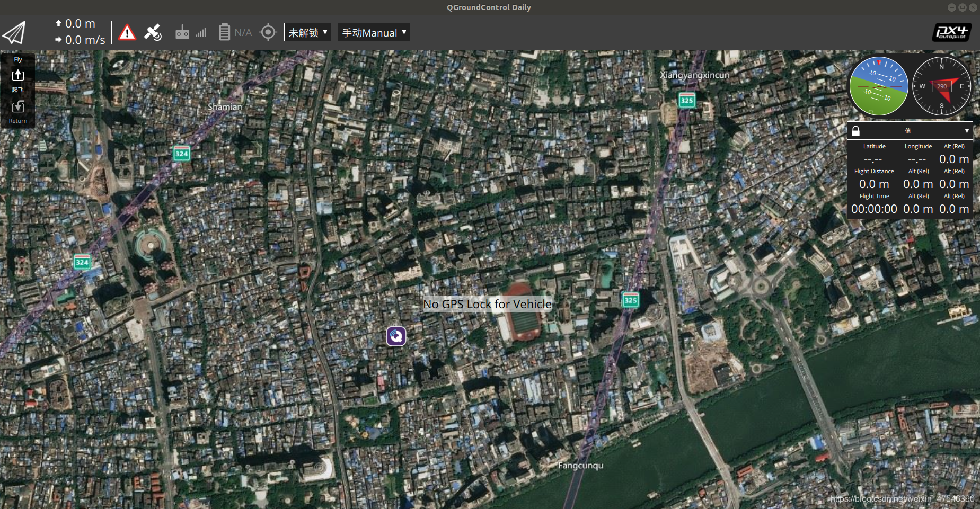
Task: Click the Xiangyangxincun map label
Action: pyautogui.click(x=694, y=75)
